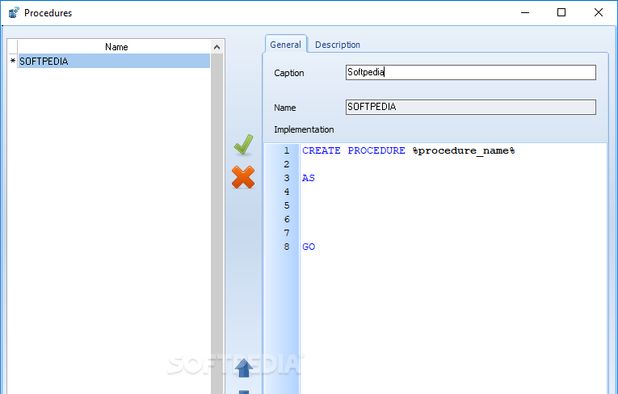Click the PROCEDURE keyword in the code

pyautogui.click(x=376, y=151)
